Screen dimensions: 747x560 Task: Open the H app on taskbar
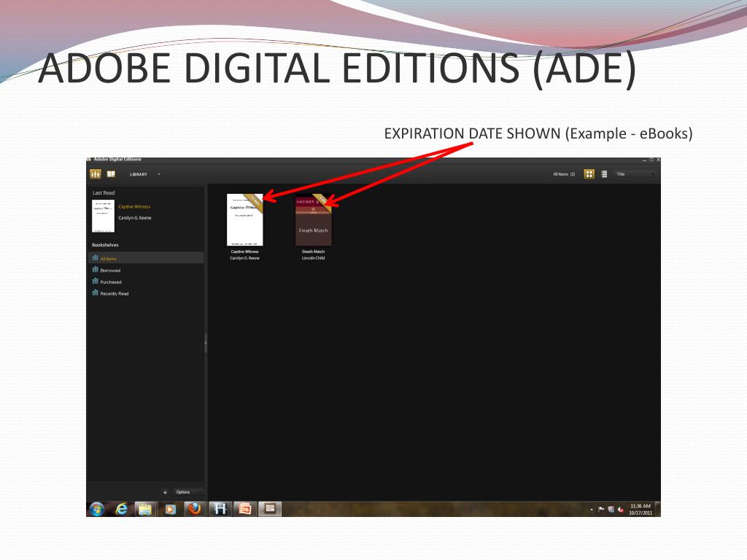(220, 509)
